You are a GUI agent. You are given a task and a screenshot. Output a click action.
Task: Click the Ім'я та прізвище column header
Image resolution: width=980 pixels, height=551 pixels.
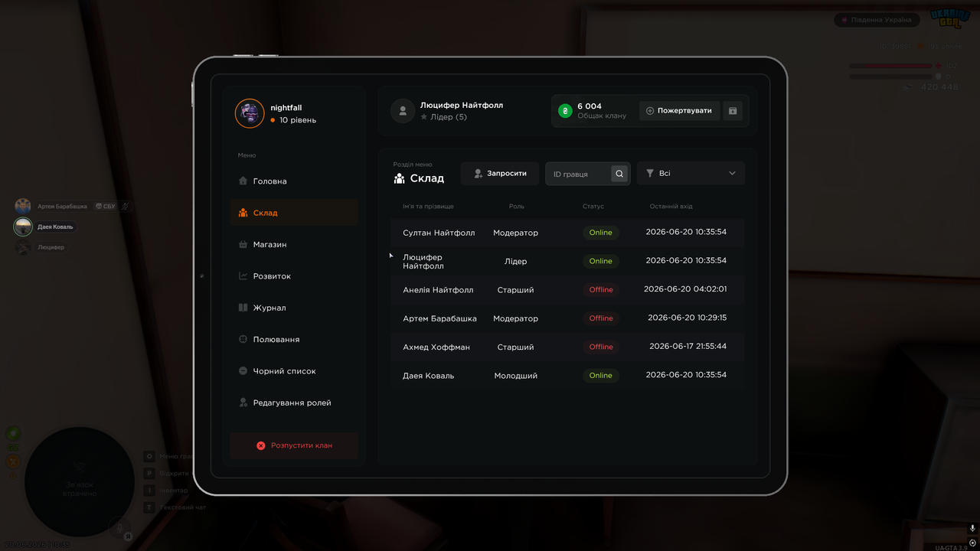(428, 207)
